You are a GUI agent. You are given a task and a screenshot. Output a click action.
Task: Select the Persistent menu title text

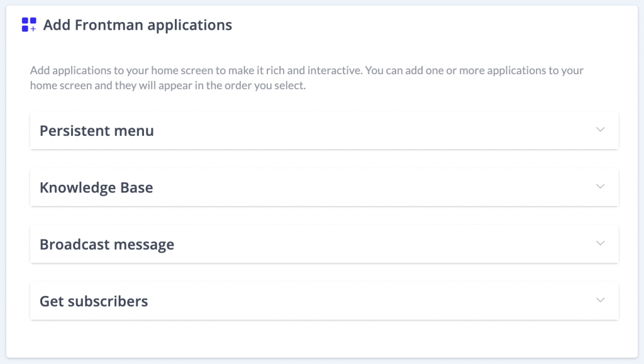point(96,131)
